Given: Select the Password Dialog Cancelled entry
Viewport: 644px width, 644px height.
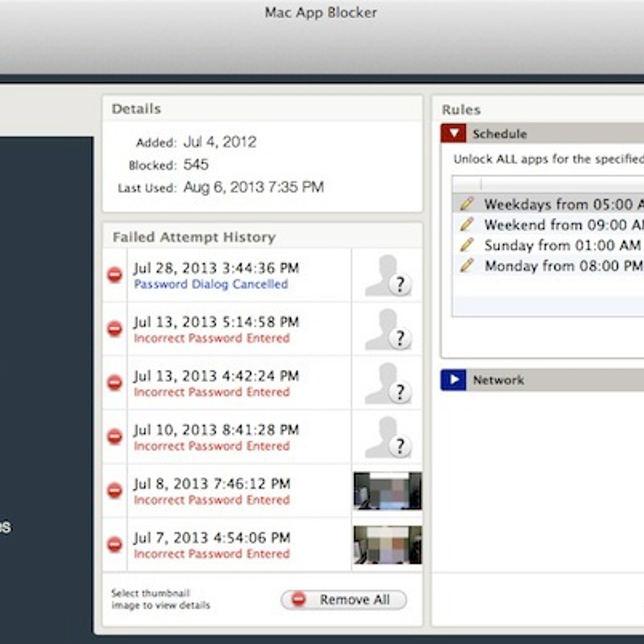Looking at the screenshot, I should coord(211,284).
